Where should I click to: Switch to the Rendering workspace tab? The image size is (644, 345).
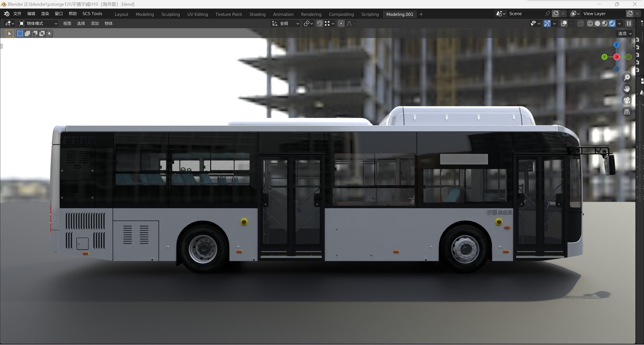311,14
